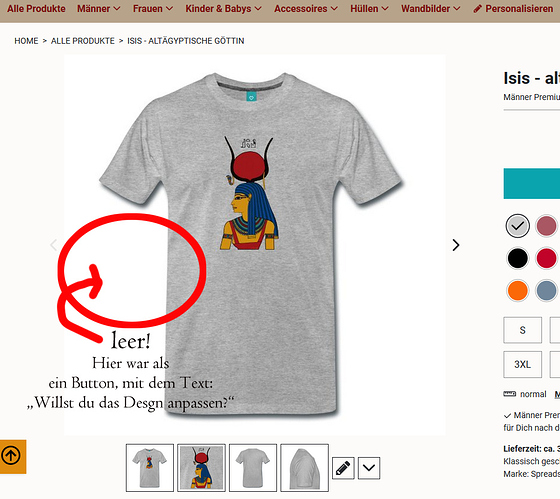Click the pencil edit design icon
Screen dimensions: 560x499
343,468
